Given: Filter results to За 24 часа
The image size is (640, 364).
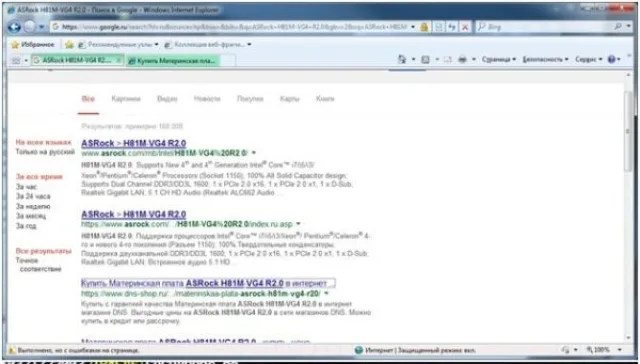Looking at the screenshot, I should point(33,197).
